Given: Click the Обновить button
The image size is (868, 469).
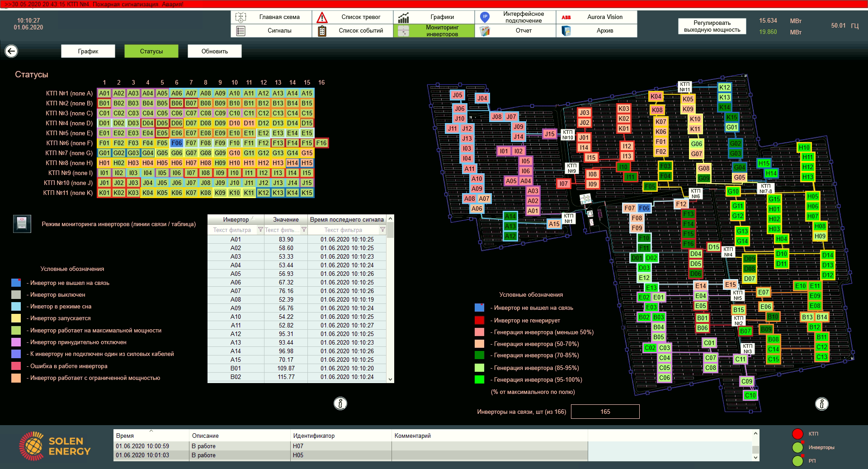Looking at the screenshot, I should 215,51.
